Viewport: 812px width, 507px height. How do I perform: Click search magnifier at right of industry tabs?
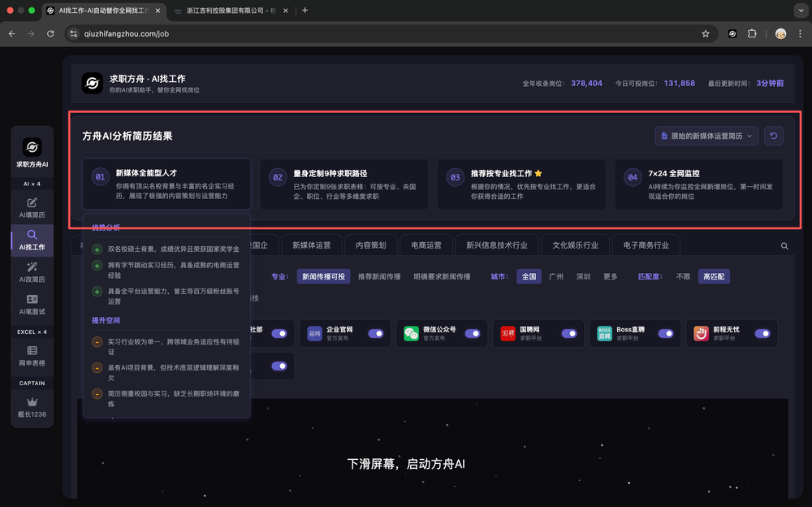784,245
